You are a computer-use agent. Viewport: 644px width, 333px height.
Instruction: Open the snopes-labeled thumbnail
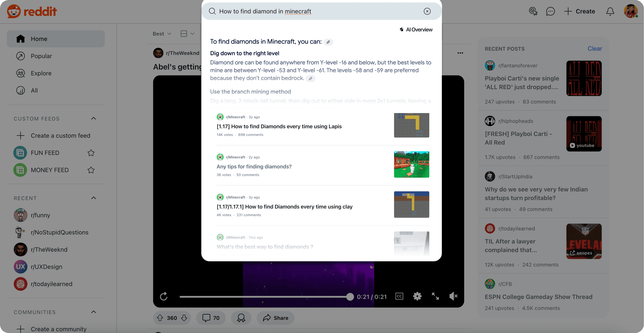584,241
